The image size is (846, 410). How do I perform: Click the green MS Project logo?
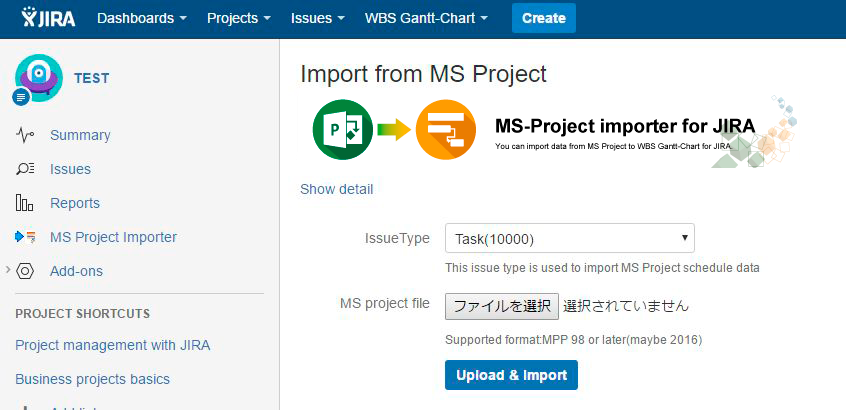pyautogui.click(x=343, y=129)
